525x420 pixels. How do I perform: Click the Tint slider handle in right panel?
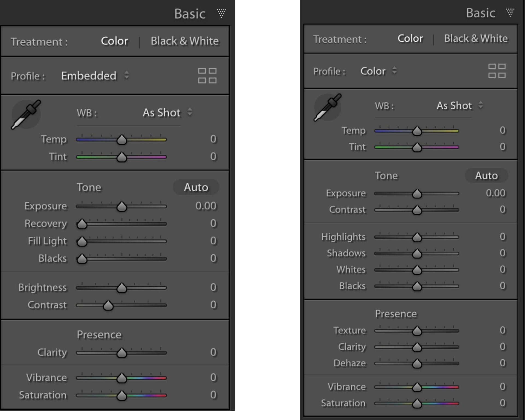tap(417, 148)
